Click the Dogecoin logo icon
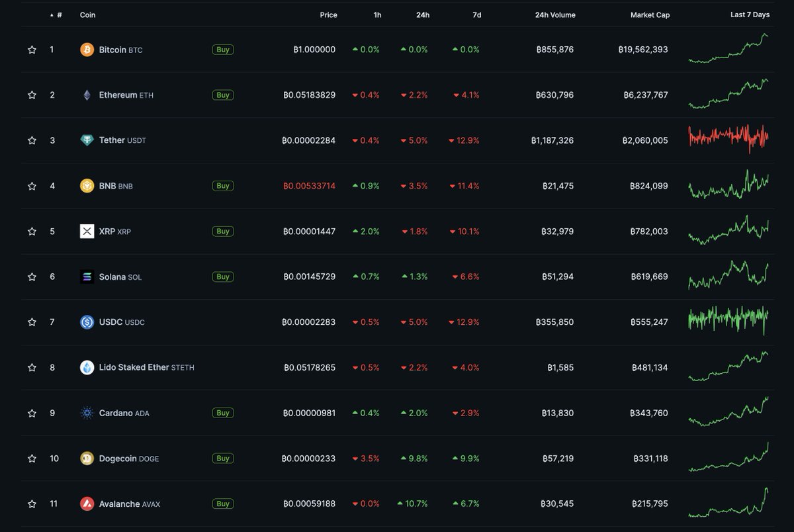 click(x=87, y=459)
